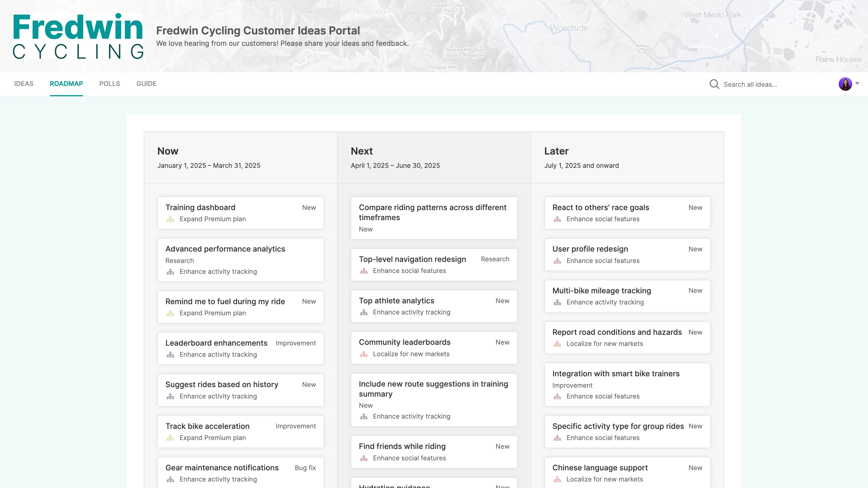Click goal icon under Track bike acceleration
Screen dimensions: 868x488
[170, 438]
